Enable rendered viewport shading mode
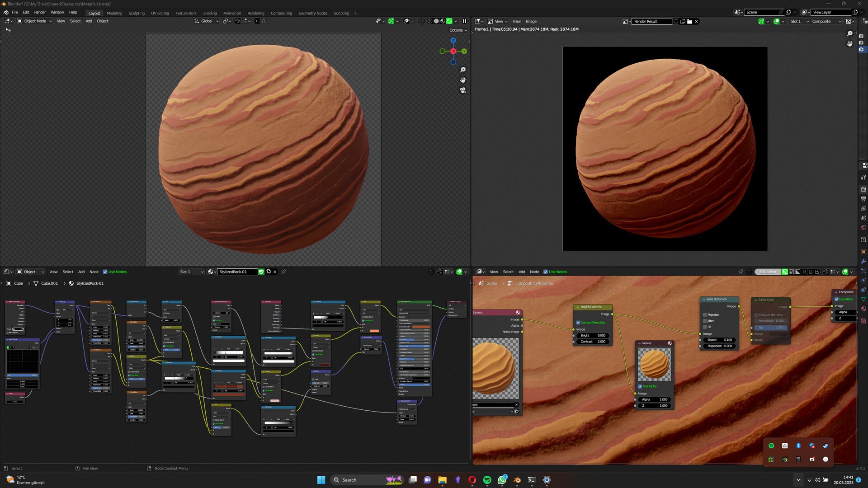The width and height of the screenshot is (868, 488). click(x=449, y=21)
